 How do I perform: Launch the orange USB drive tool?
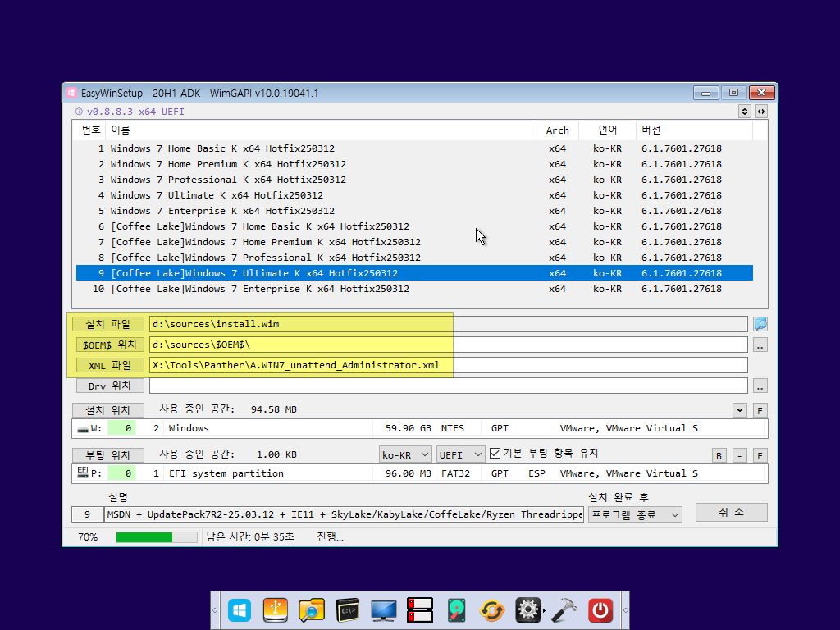(276, 610)
